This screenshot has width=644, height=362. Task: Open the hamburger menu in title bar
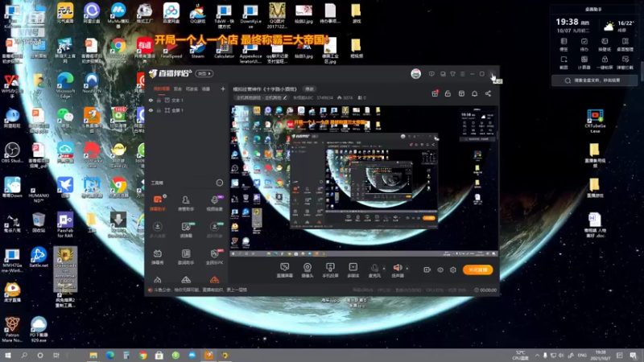[462, 74]
